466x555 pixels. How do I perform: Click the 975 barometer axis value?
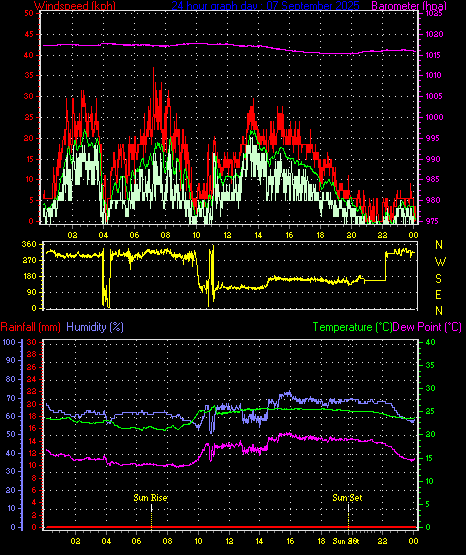coord(432,221)
